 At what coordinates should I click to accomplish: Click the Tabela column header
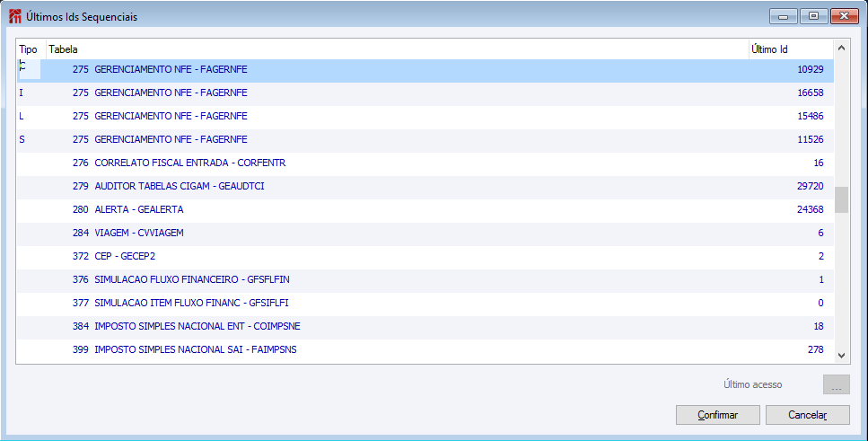coord(398,49)
